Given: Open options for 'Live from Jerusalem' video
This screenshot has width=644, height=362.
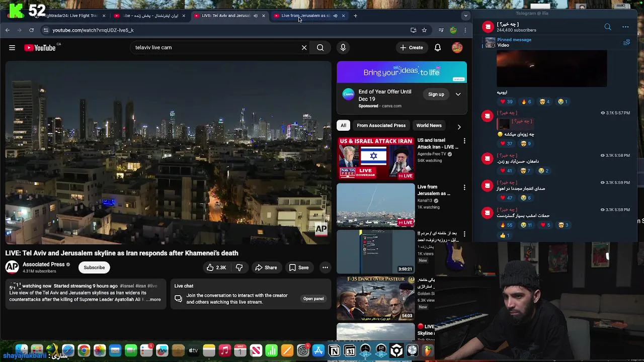Looking at the screenshot, I should pos(464,188).
